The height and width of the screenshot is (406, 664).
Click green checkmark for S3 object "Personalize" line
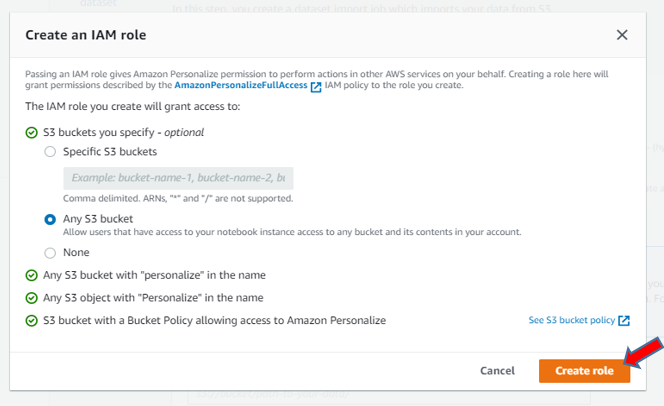(31, 298)
